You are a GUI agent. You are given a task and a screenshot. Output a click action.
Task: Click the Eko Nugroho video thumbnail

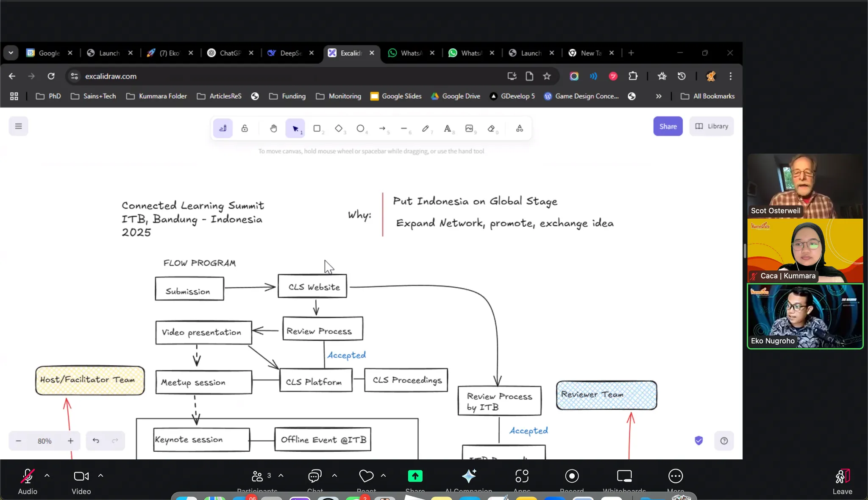point(805,316)
